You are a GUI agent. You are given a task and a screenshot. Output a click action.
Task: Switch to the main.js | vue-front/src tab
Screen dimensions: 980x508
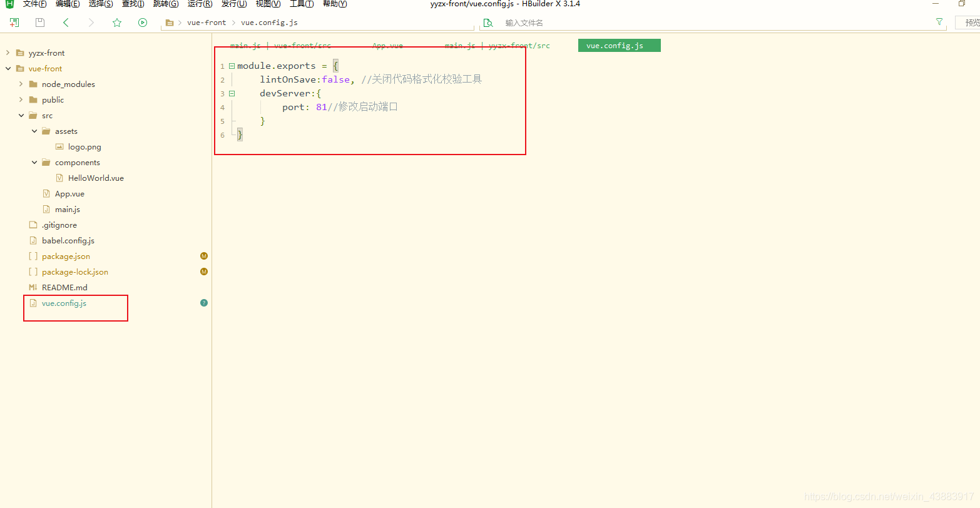[280, 46]
